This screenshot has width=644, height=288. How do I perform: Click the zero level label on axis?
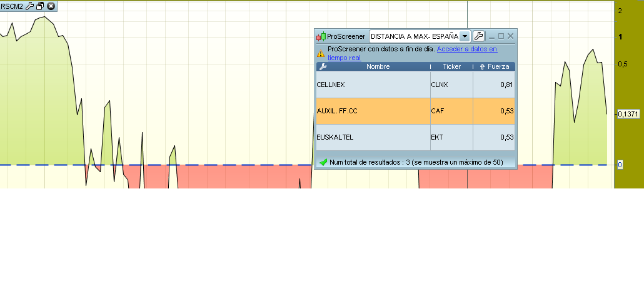pyautogui.click(x=620, y=165)
